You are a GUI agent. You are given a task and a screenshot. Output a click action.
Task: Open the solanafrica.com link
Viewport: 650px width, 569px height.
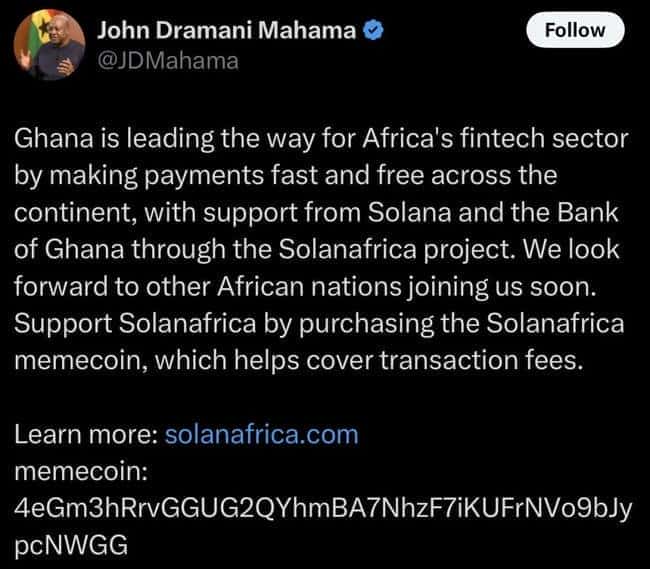[260, 435]
